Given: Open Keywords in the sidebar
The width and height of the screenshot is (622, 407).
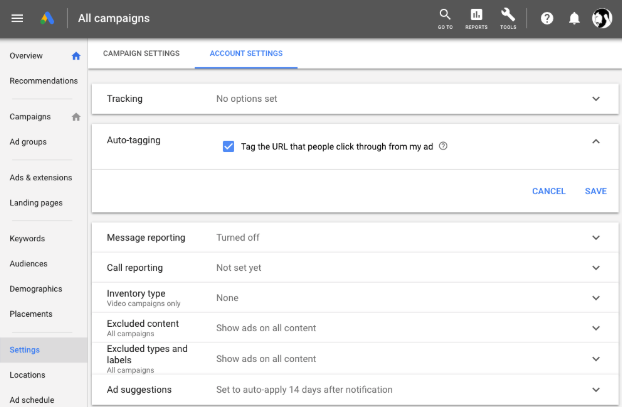Looking at the screenshot, I should coord(27,238).
